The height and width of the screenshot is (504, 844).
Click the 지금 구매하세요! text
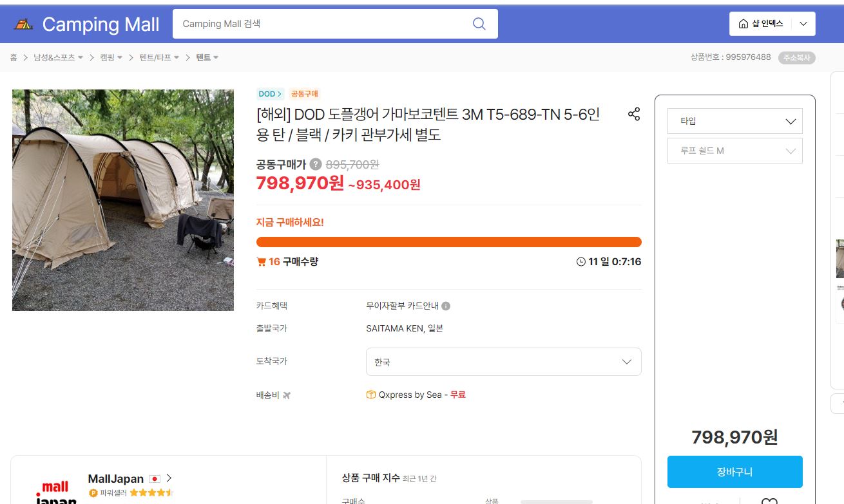click(x=290, y=223)
